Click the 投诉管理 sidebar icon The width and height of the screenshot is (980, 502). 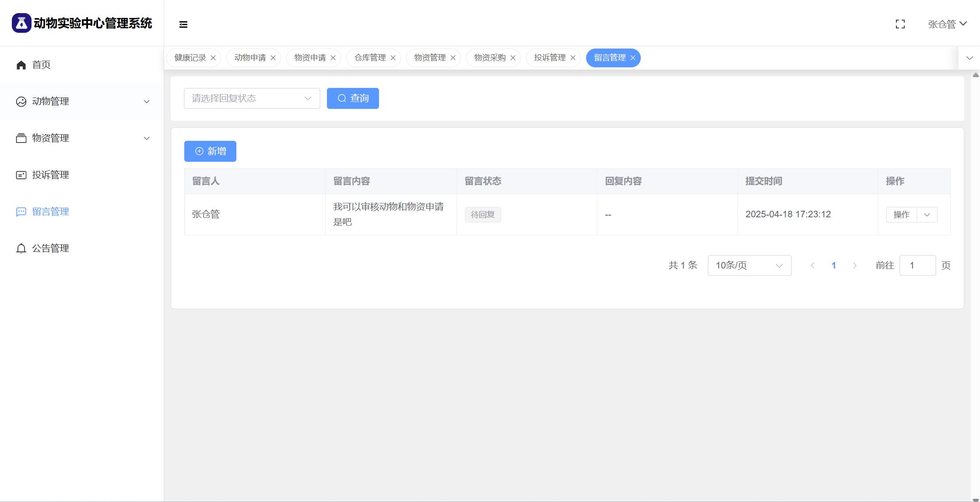coord(21,175)
